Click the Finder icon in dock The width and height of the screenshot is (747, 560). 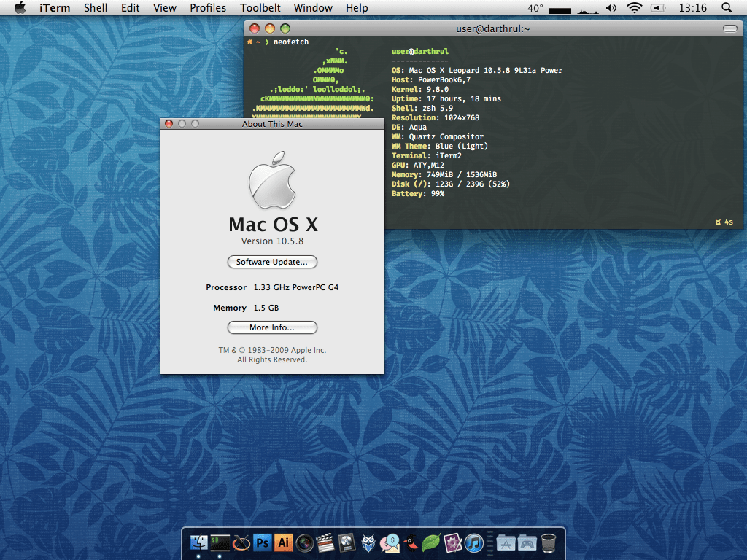click(x=199, y=542)
